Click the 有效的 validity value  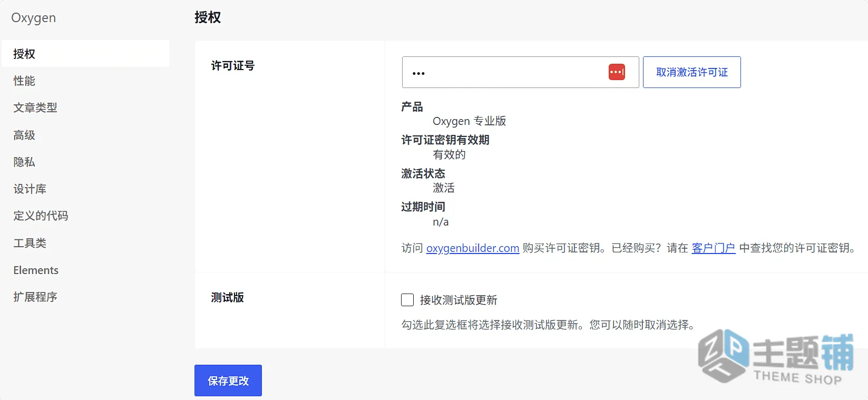click(450, 154)
